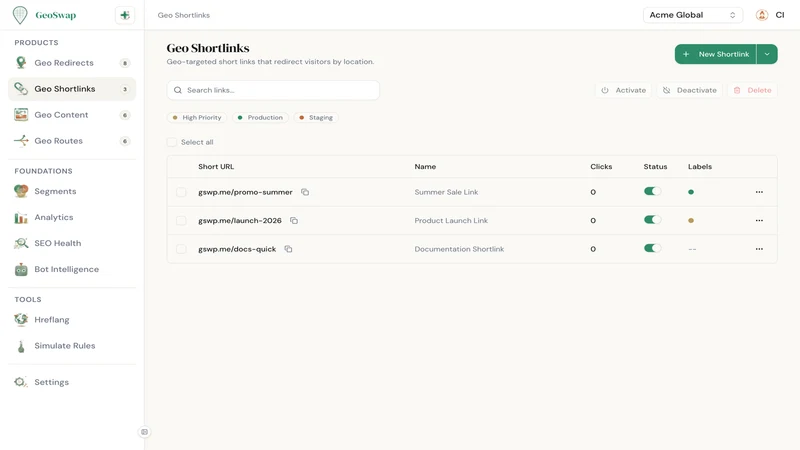Open Analytics page

click(x=72, y=217)
